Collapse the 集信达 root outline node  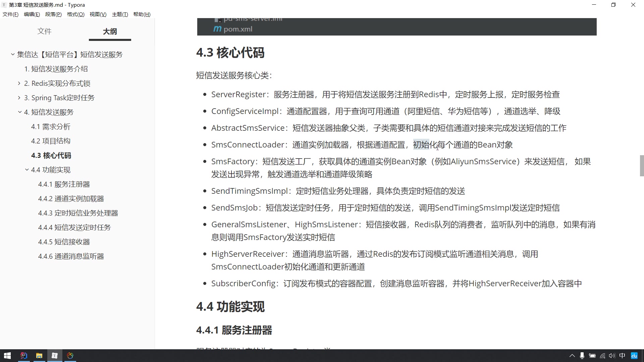[13, 54]
